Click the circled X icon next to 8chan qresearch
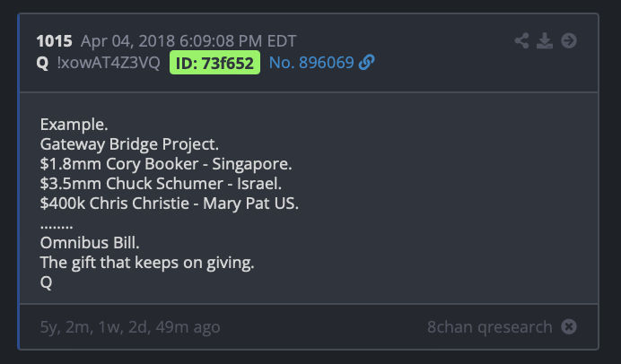This screenshot has height=364, width=621. pyautogui.click(x=569, y=327)
